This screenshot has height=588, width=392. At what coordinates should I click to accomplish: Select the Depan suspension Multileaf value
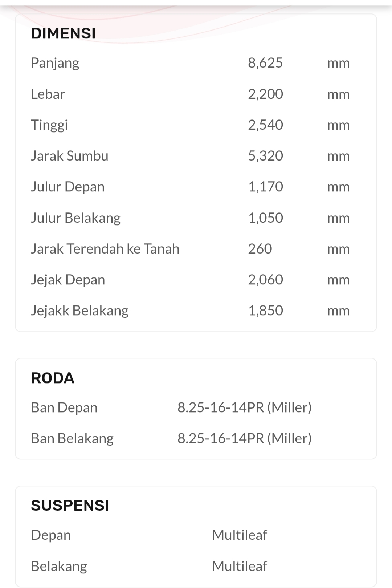tap(240, 535)
